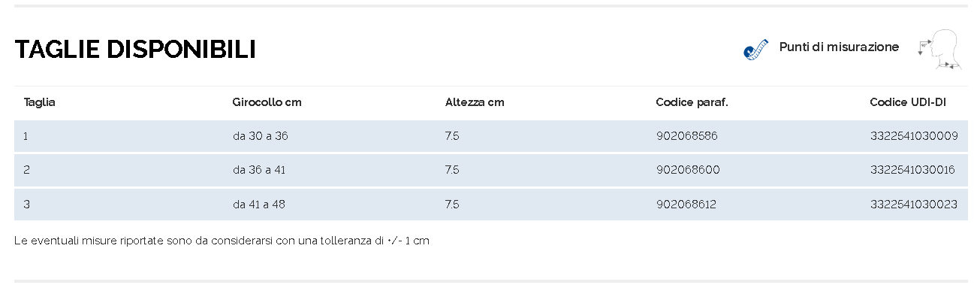Screen dimensions: 980x285
Task: Click size 3 in the Taglia column
Action: click(26, 204)
